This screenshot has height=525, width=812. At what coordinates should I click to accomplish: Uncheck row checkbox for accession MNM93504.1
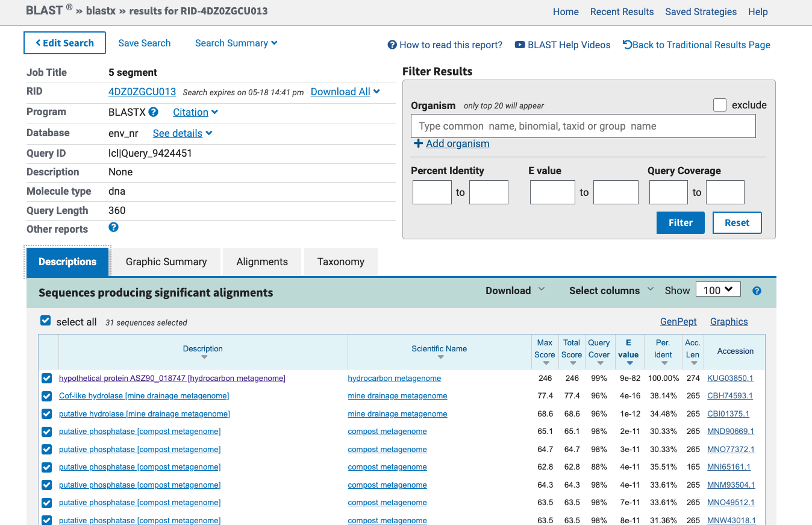pos(46,485)
